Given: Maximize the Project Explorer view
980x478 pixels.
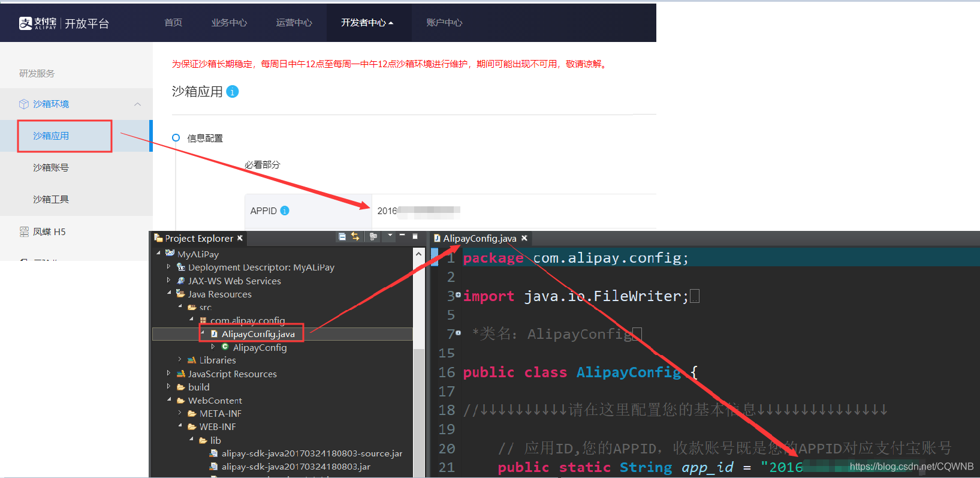Looking at the screenshot, I should [415, 236].
